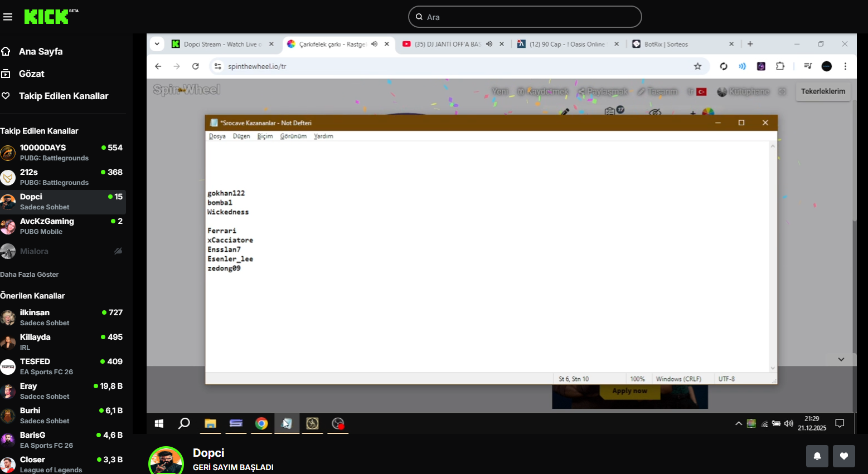
Task: Open Notepad Dosya menu
Action: point(217,136)
